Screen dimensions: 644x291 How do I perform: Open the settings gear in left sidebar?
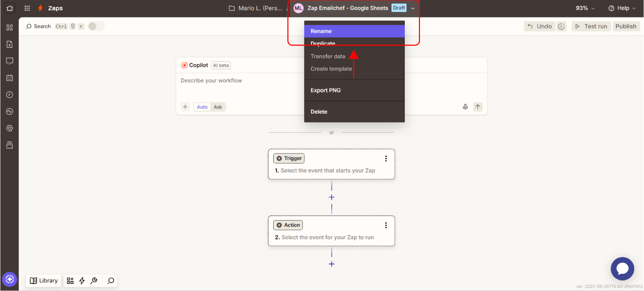pyautogui.click(x=10, y=128)
